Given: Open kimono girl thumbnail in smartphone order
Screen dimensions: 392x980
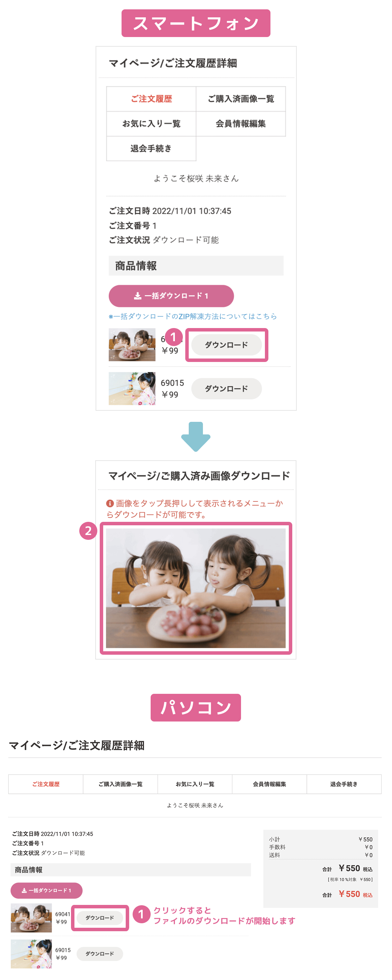Looking at the screenshot, I should pos(132,388).
